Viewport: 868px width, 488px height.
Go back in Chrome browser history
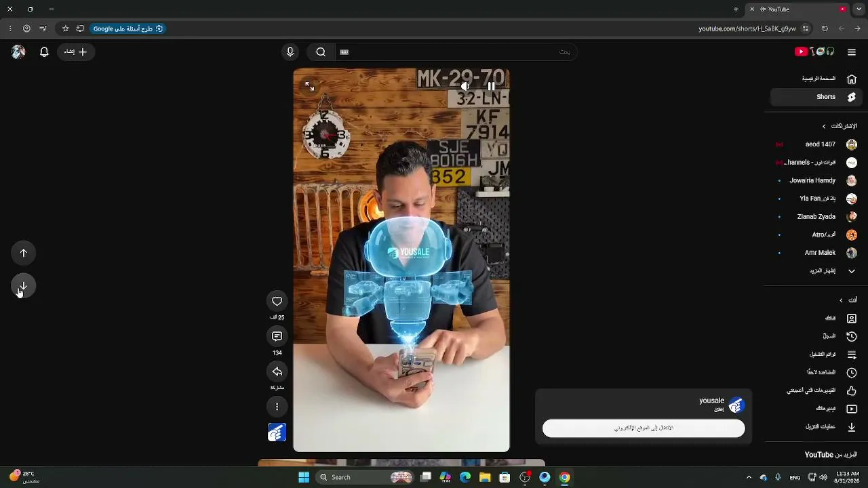click(x=857, y=28)
